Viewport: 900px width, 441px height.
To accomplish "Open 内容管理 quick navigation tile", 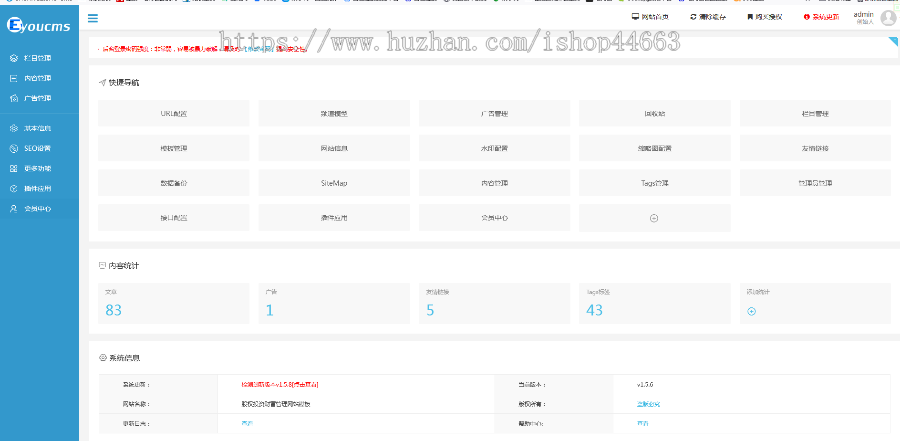I will click(494, 183).
